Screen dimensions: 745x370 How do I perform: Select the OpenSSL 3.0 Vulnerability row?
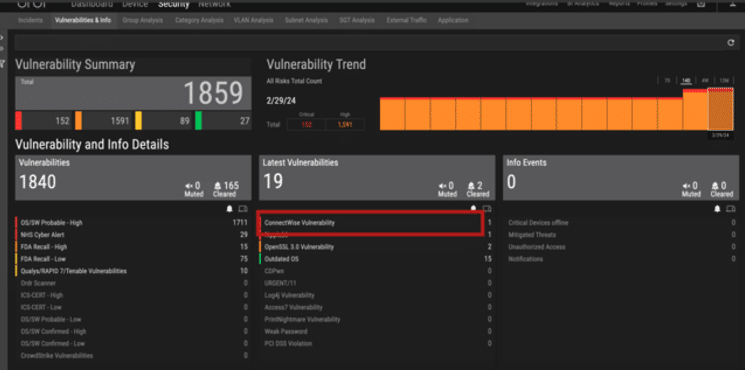click(x=376, y=247)
